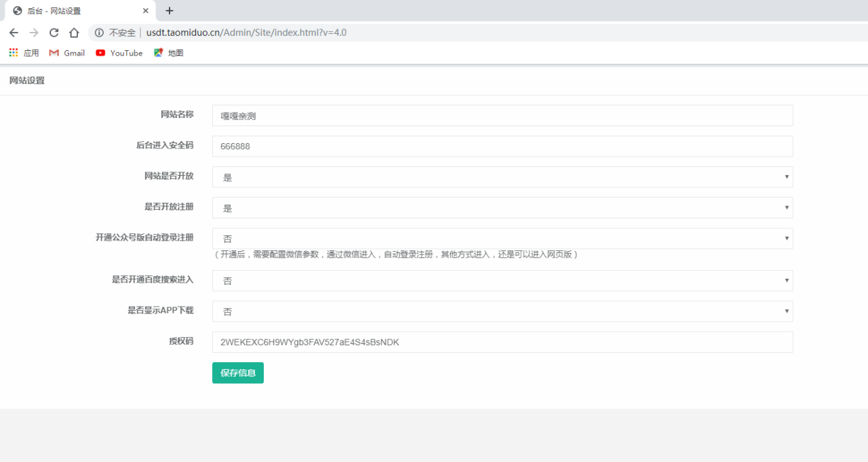Focus the 授权码 text field
The width and height of the screenshot is (868, 462).
502,342
